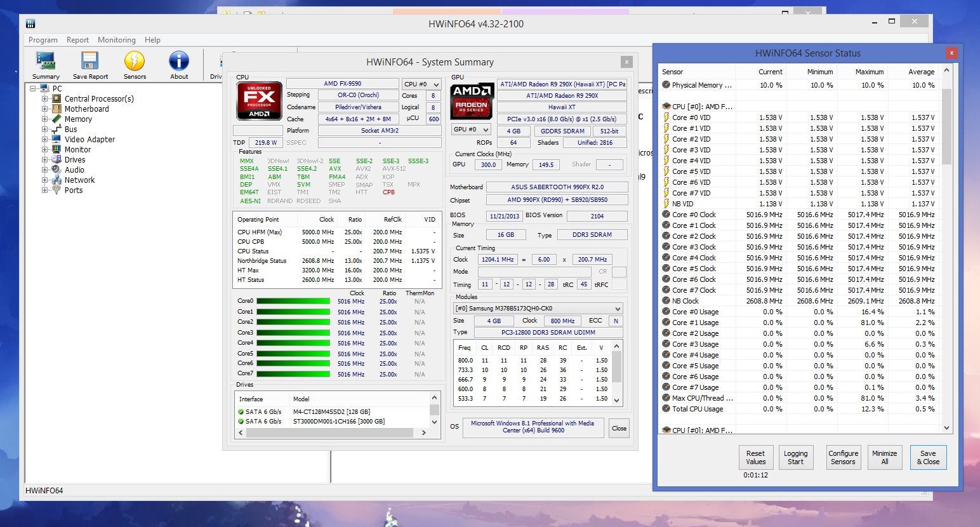Click the icon beside NB Clock sensor
Image resolution: width=980 pixels, height=527 pixels.
[x=666, y=301]
